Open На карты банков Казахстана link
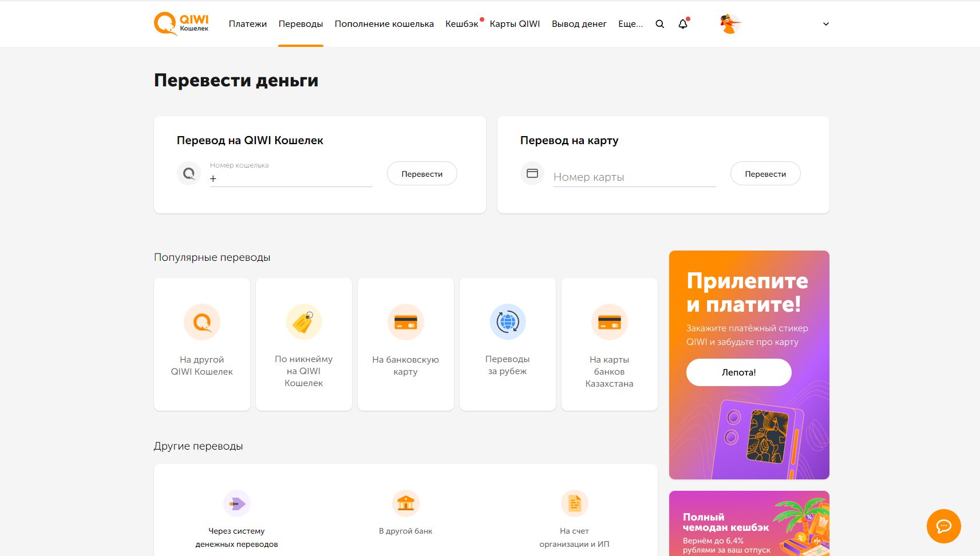This screenshot has height=556, width=980. coord(610,372)
